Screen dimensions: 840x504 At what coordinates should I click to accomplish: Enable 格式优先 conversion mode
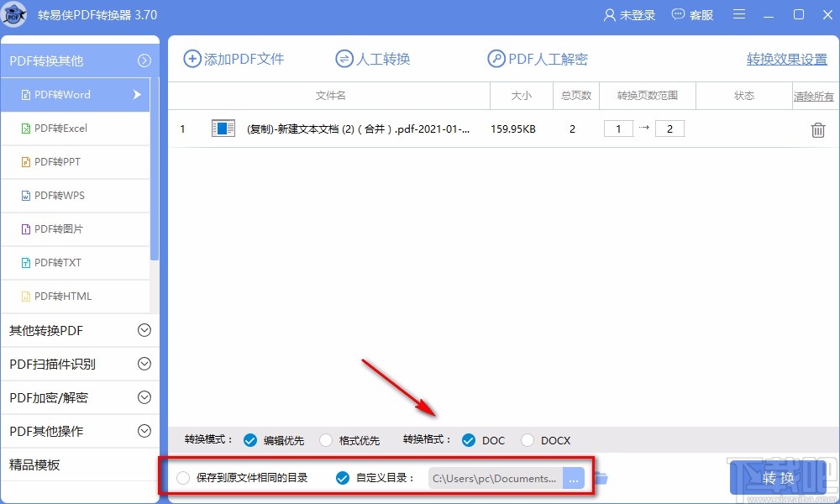pos(326,439)
